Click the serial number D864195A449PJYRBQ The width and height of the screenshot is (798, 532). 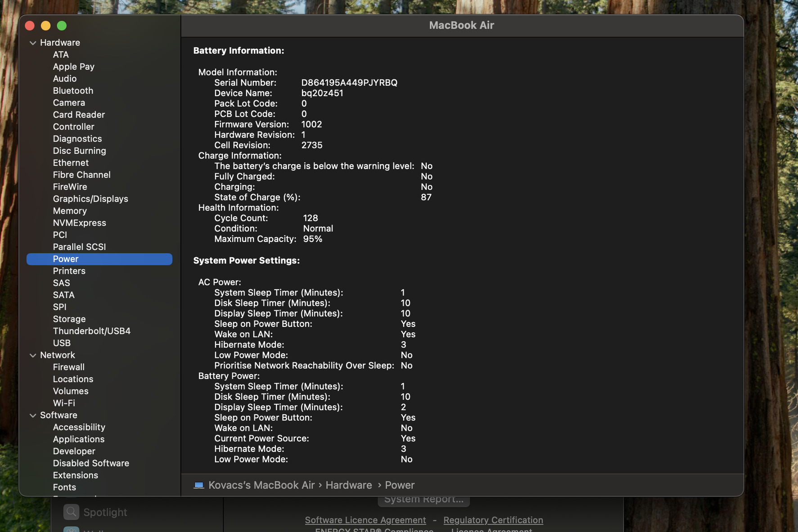point(349,83)
